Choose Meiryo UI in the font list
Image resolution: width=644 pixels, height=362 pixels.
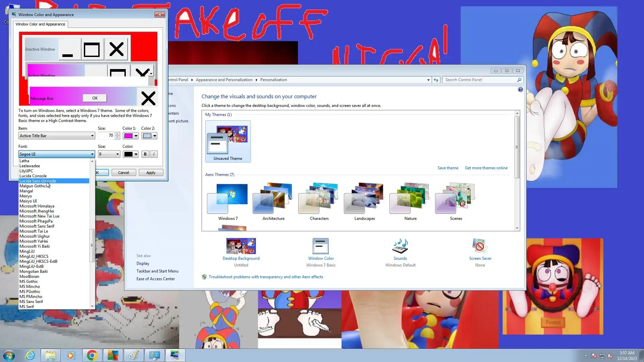tap(28, 201)
